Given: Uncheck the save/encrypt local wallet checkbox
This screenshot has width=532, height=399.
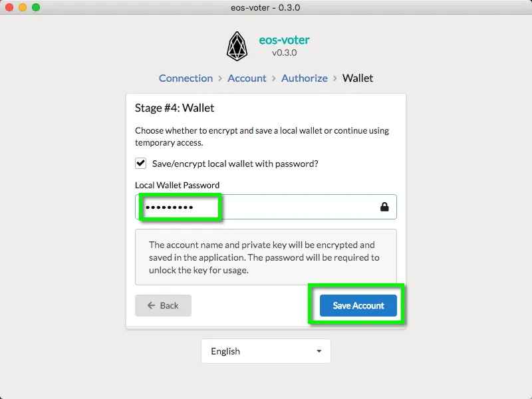Looking at the screenshot, I should click(x=140, y=163).
